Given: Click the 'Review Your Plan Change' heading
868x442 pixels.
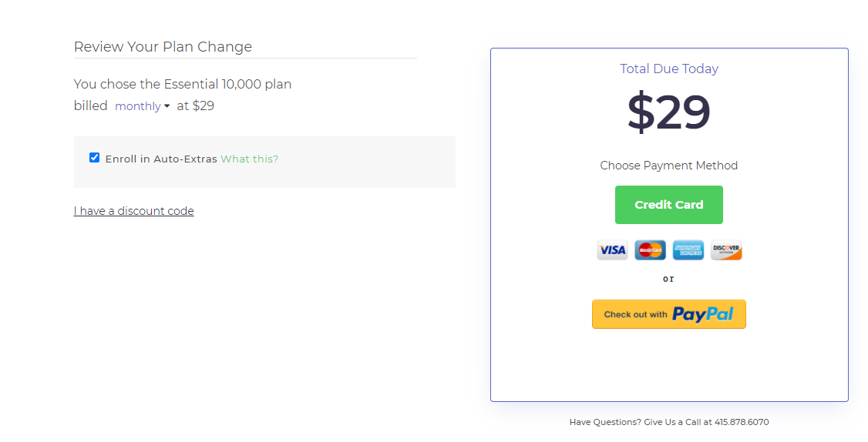Looking at the screenshot, I should pos(163,47).
